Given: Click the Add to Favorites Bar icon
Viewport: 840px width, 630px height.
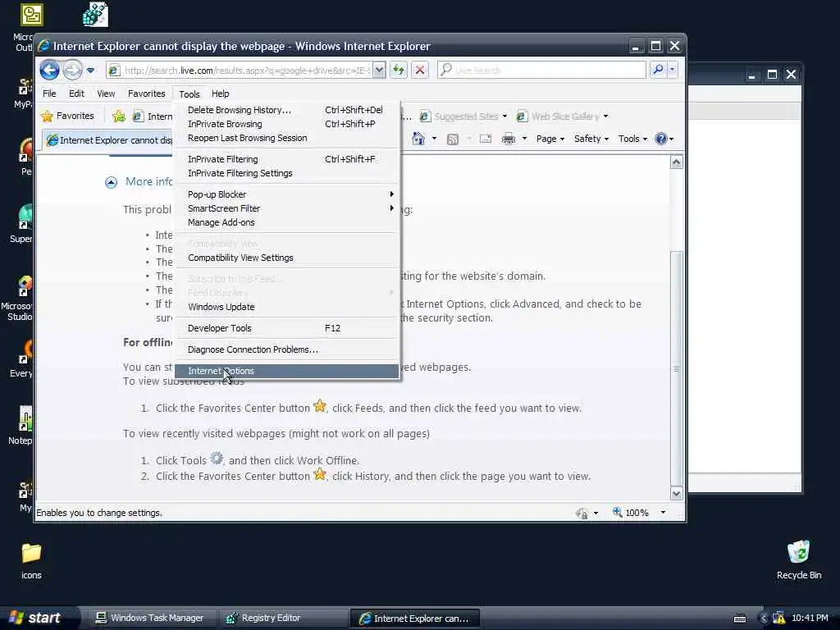Looking at the screenshot, I should (x=119, y=116).
